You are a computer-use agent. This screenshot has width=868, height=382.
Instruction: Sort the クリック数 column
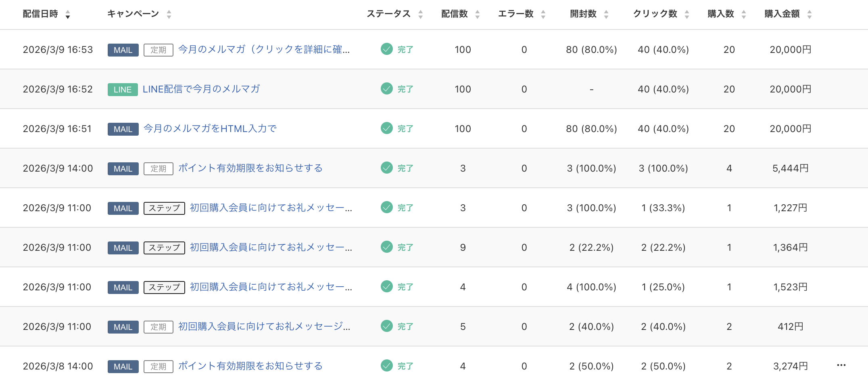click(686, 13)
